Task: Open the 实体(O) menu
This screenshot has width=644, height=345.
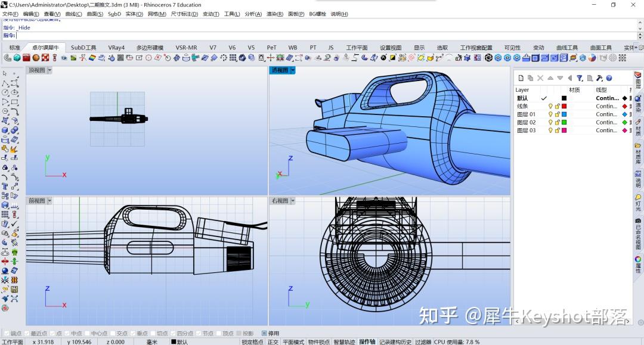Action: (x=133, y=14)
